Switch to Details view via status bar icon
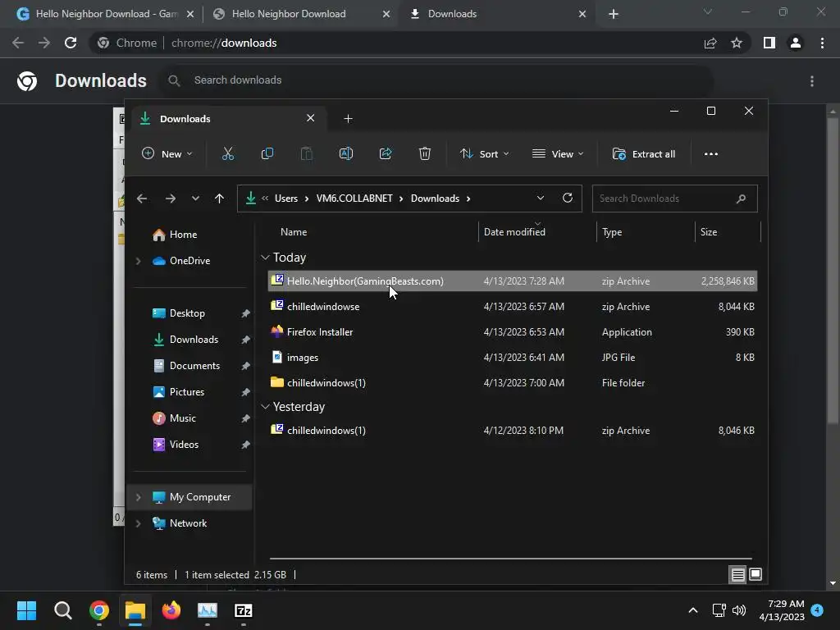This screenshot has height=630, width=840. [737, 575]
